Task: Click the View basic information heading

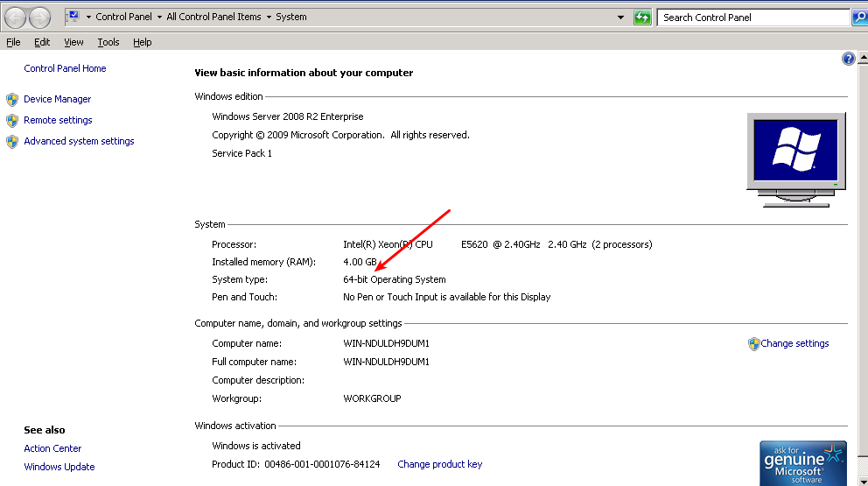Action: tap(304, 73)
